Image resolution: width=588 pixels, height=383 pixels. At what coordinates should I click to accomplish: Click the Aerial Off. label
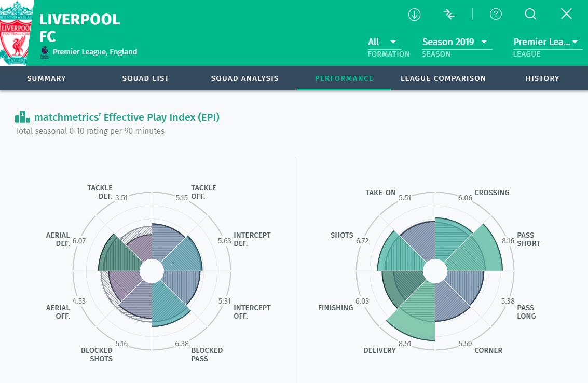58,312
